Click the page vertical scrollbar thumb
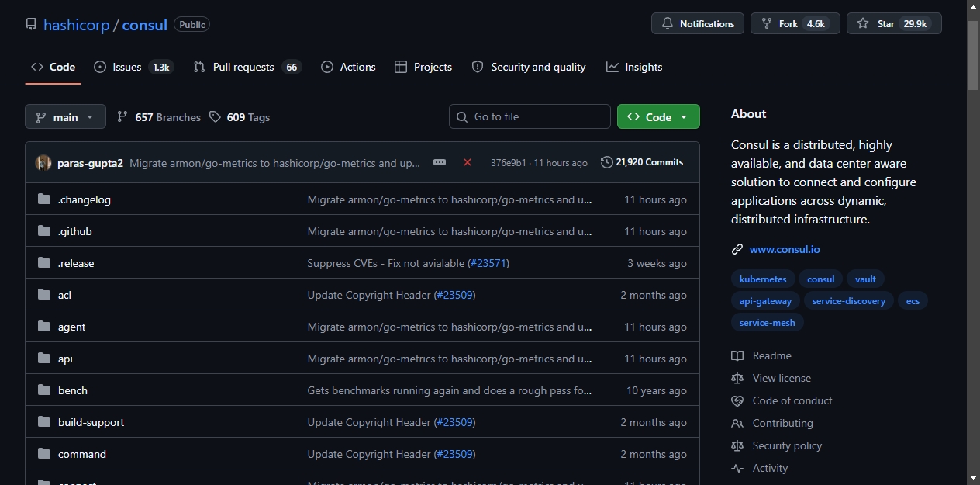Image resolution: width=980 pixels, height=485 pixels. [974, 54]
